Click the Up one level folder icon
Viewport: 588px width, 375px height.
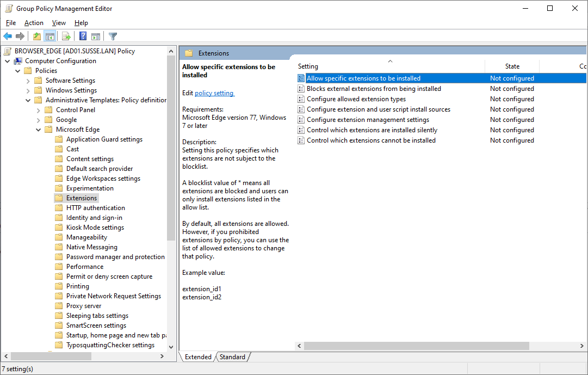click(x=36, y=36)
